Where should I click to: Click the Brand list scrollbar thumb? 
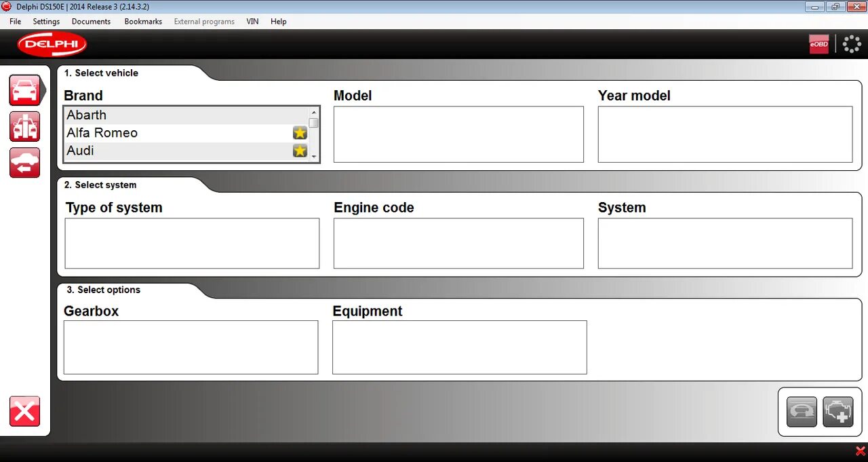point(313,123)
